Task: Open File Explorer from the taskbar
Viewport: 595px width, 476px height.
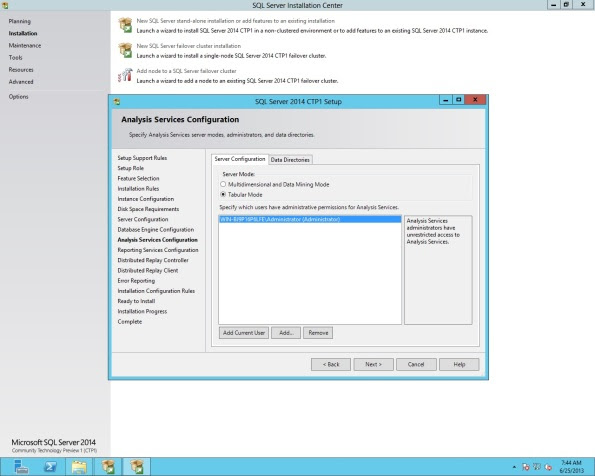Action: point(79,467)
